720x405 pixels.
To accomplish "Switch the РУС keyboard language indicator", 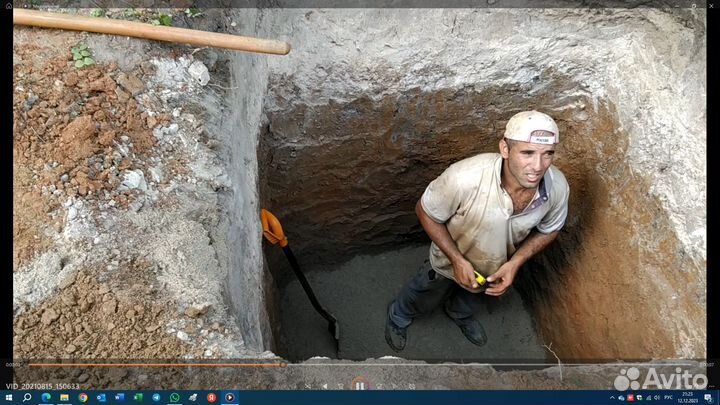I will 668,398.
